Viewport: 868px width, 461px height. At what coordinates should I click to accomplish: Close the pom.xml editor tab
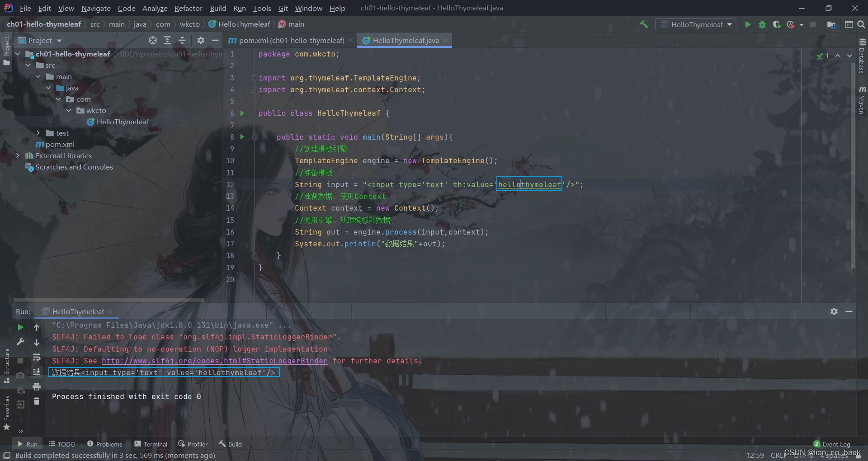coord(351,40)
